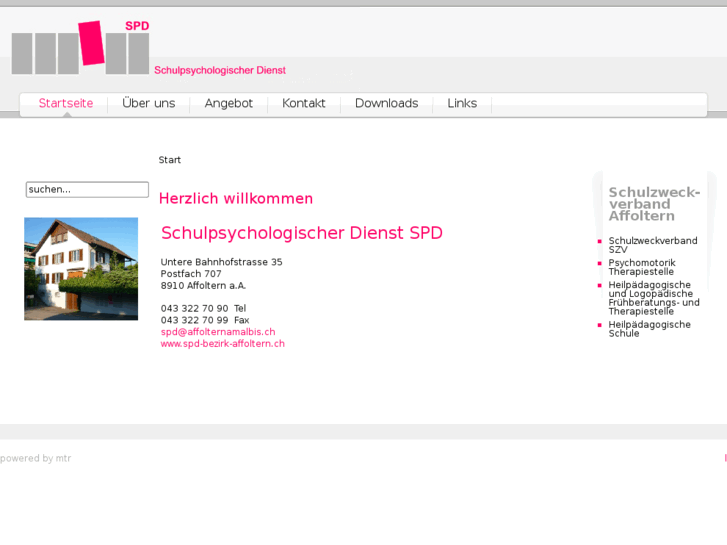The image size is (727, 545).
Task: Click the Postfach 707 text
Action: click(x=191, y=274)
